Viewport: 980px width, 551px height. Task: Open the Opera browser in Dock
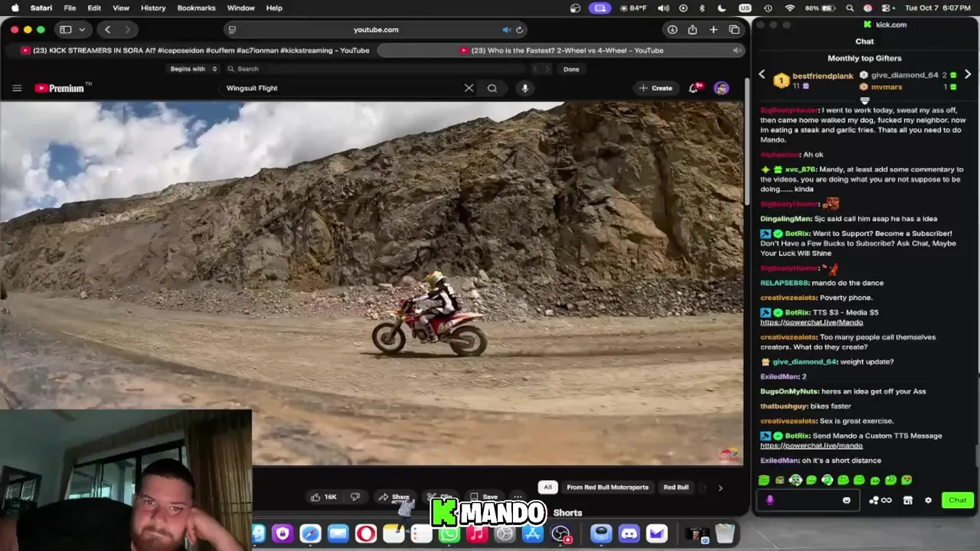(x=366, y=533)
